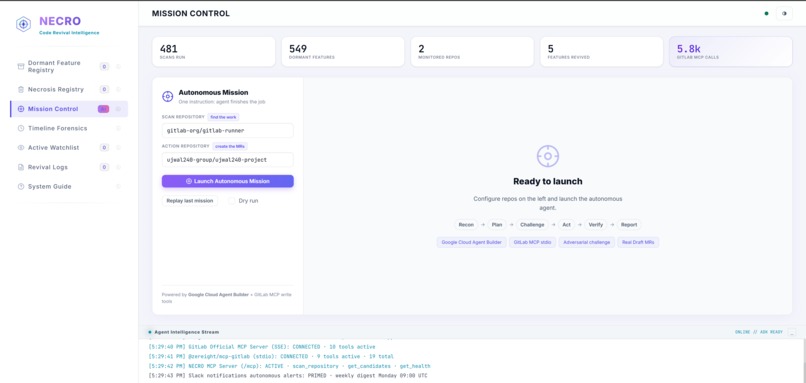This screenshot has width=806, height=383.
Task: Click log line 'NECRO MCP Server (/mcp)'
Action: click(289, 366)
